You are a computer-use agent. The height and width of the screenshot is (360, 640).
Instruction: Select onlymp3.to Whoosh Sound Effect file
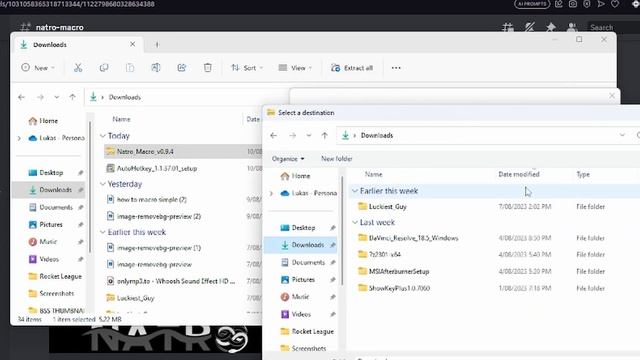(x=176, y=281)
